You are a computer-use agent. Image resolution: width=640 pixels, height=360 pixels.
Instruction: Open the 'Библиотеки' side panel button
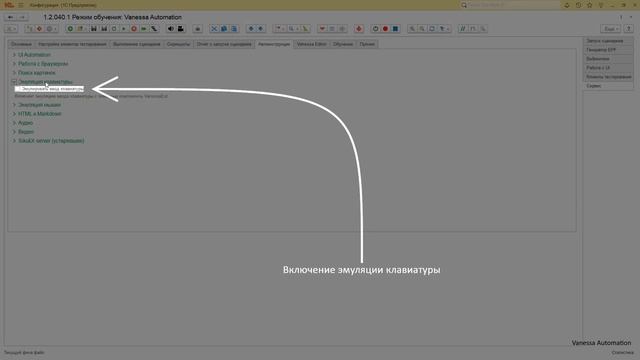[x=608, y=59]
